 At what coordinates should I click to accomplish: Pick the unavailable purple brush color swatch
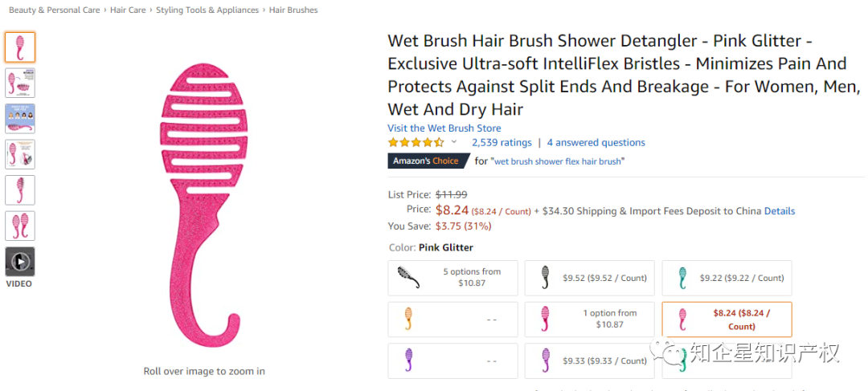point(452,361)
